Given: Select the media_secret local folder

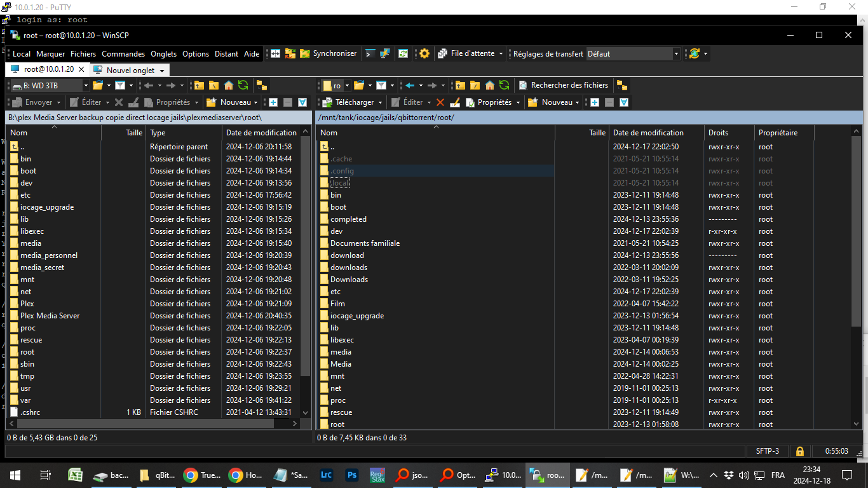Looking at the screenshot, I should pos(42,268).
